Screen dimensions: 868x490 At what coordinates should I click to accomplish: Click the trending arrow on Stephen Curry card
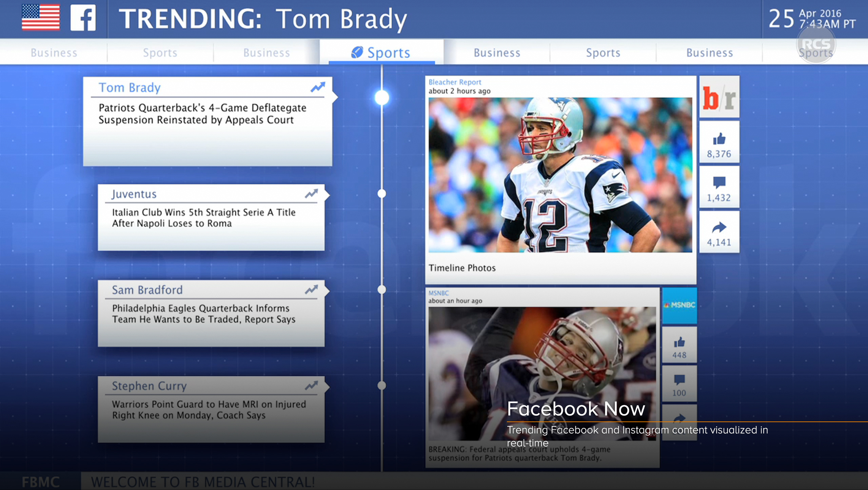tap(311, 385)
